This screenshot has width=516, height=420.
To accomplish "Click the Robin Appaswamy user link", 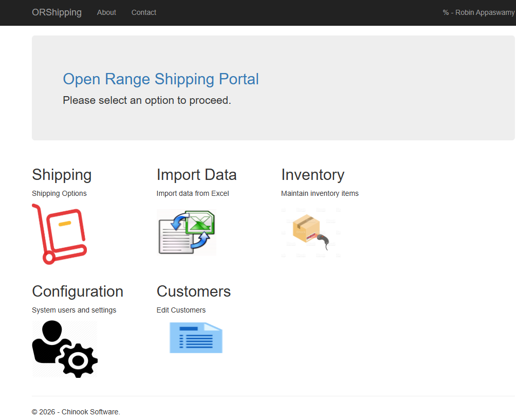I will (x=478, y=12).
